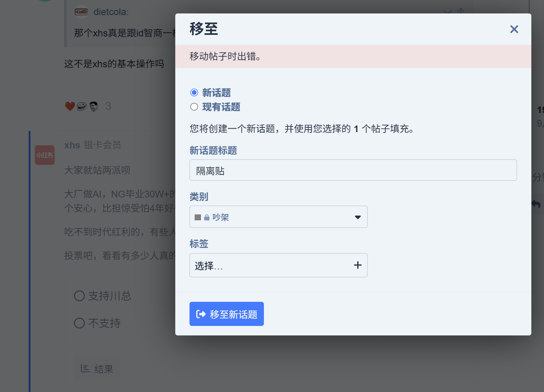Screen dimensions: 544x392
Task: Click the gray category color square
Action: [x=198, y=217]
